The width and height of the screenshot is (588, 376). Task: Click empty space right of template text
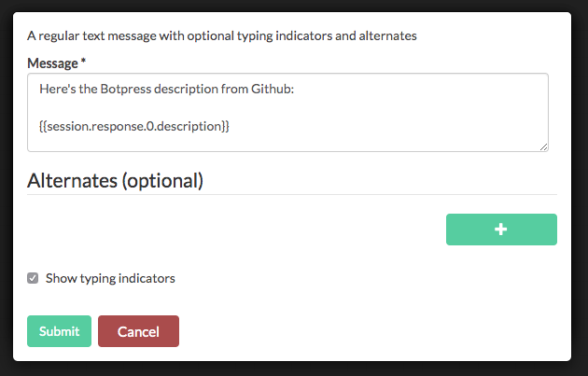392,125
